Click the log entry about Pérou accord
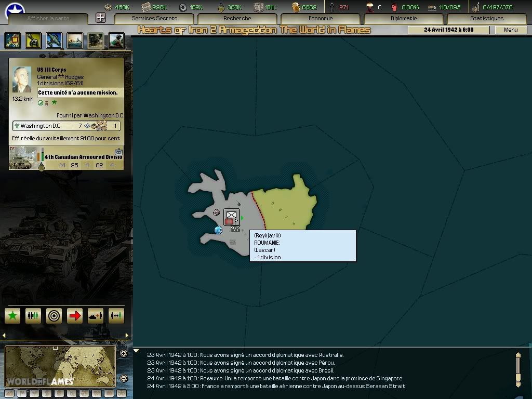The image size is (532, 399). [241, 363]
